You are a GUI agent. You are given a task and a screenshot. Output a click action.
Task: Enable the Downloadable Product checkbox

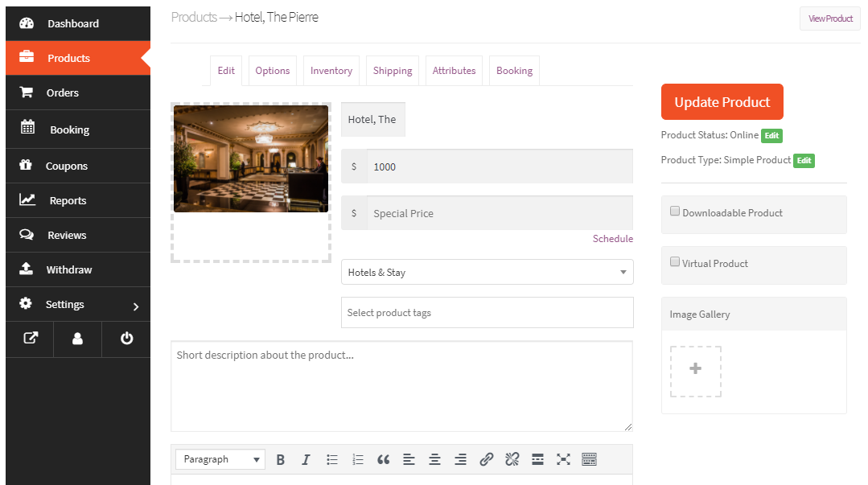point(675,212)
